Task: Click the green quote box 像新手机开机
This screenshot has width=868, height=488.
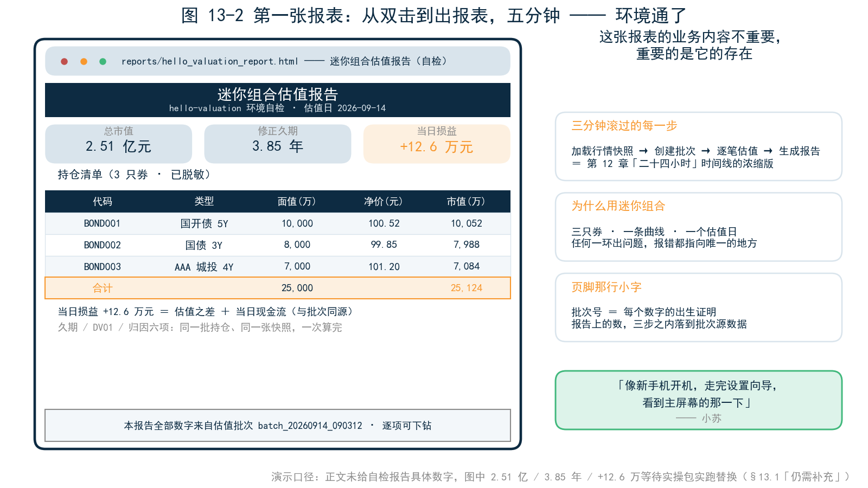Action: pos(699,400)
